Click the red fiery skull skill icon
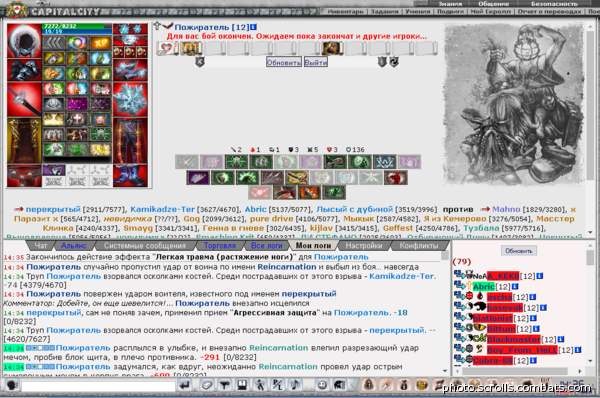 [396, 178]
